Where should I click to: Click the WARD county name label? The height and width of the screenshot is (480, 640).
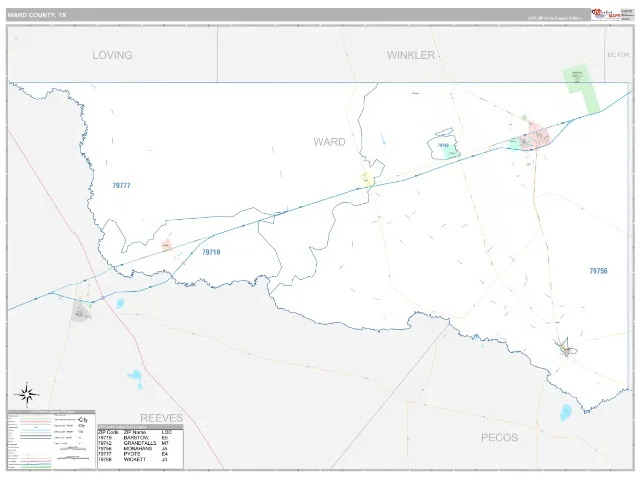pos(329,142)
